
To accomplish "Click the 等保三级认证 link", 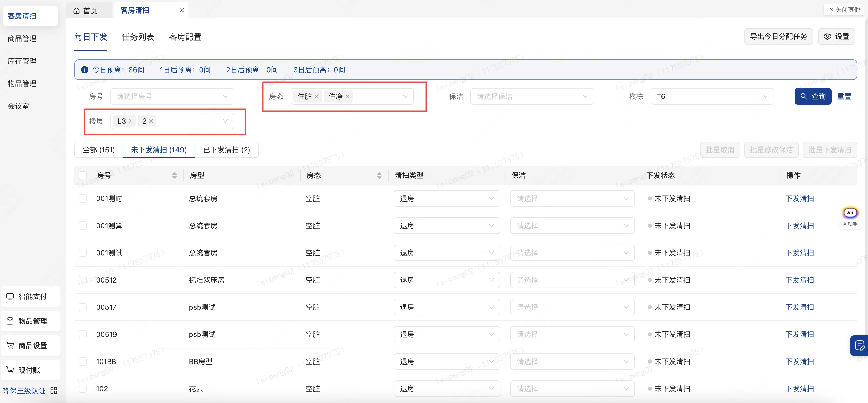I will point(24,390).
